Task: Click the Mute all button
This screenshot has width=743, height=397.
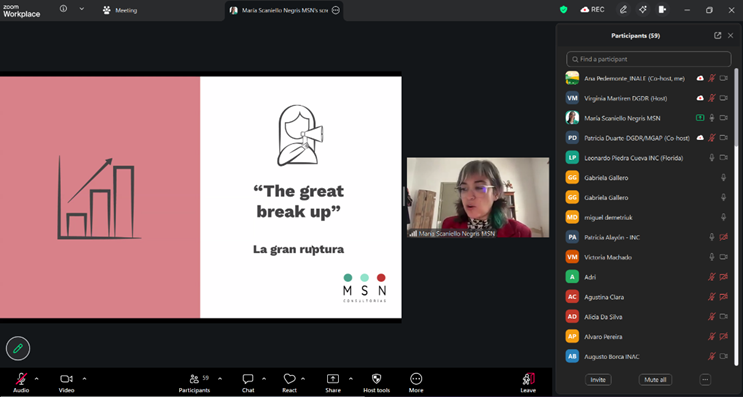Action: [655, 380]
